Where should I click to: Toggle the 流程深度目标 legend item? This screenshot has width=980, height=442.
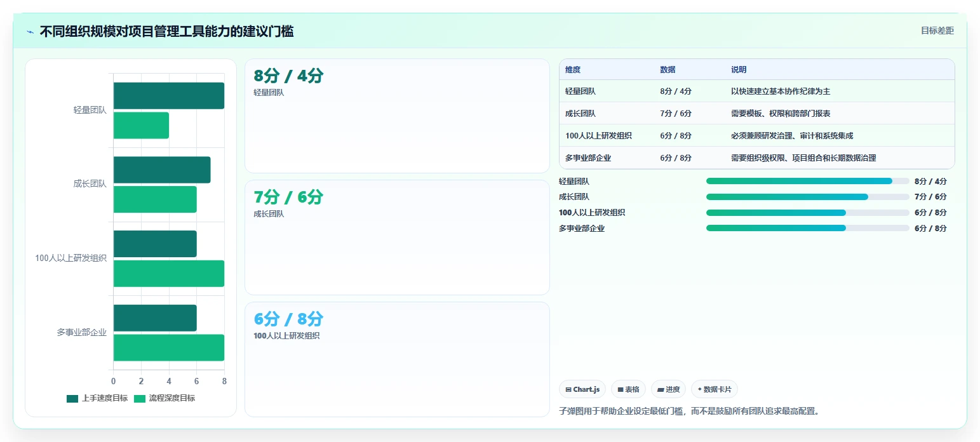pyautogui.click(x=164, y=398)
